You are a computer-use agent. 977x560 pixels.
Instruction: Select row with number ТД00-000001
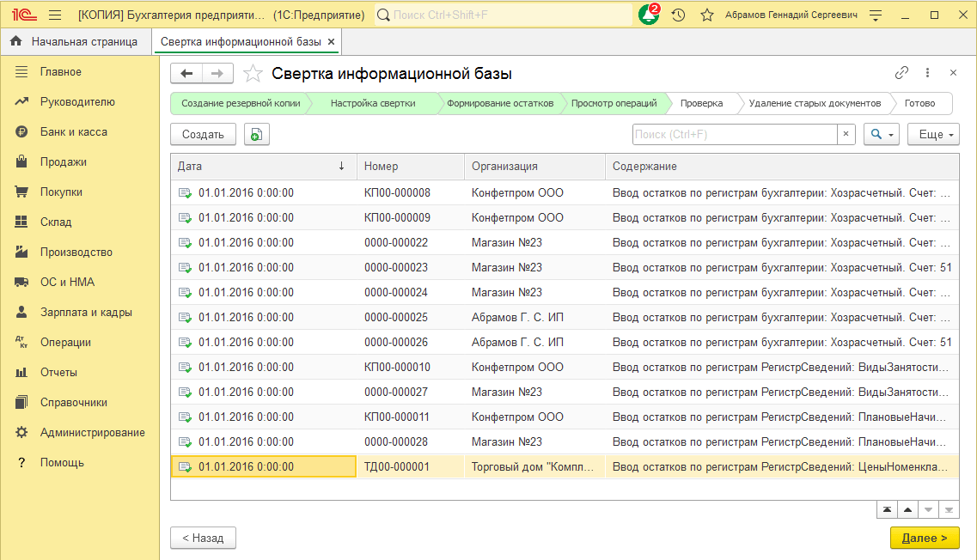click(565, 467)
